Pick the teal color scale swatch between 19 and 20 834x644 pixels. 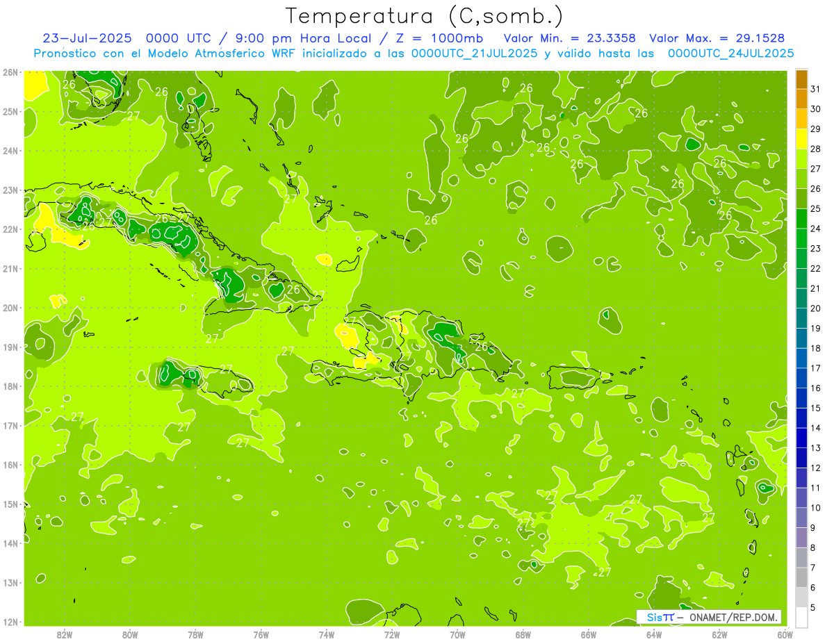coord(801,318)
